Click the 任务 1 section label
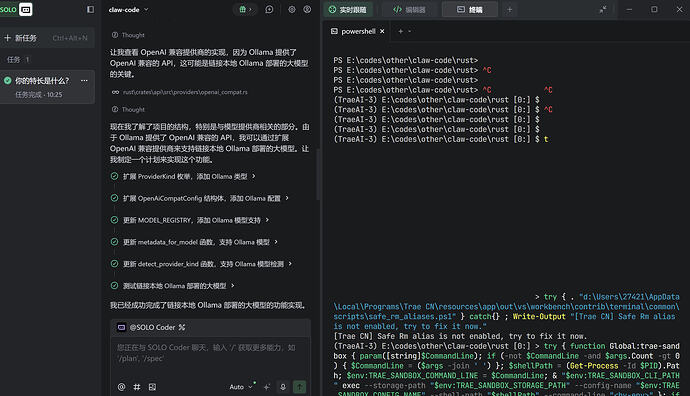The width and height of the screenshot is (690, 396). 18,59
